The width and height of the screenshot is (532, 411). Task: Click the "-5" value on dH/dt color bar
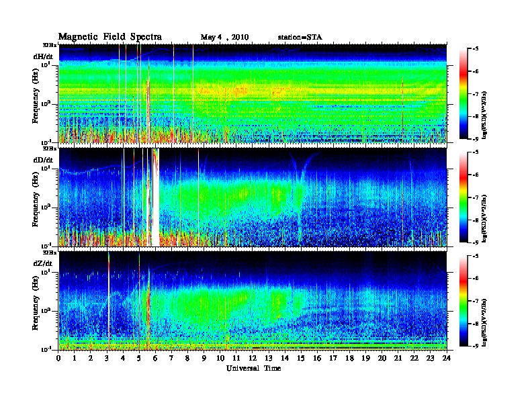475,49
